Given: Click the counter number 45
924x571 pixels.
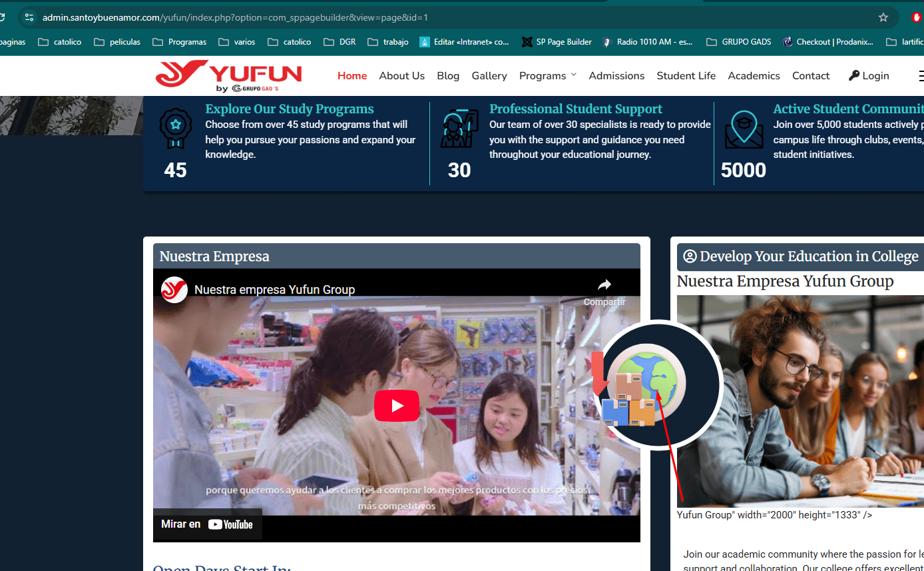Looking at the screenshot, I should pyautogui.click(x=175, y=171).
